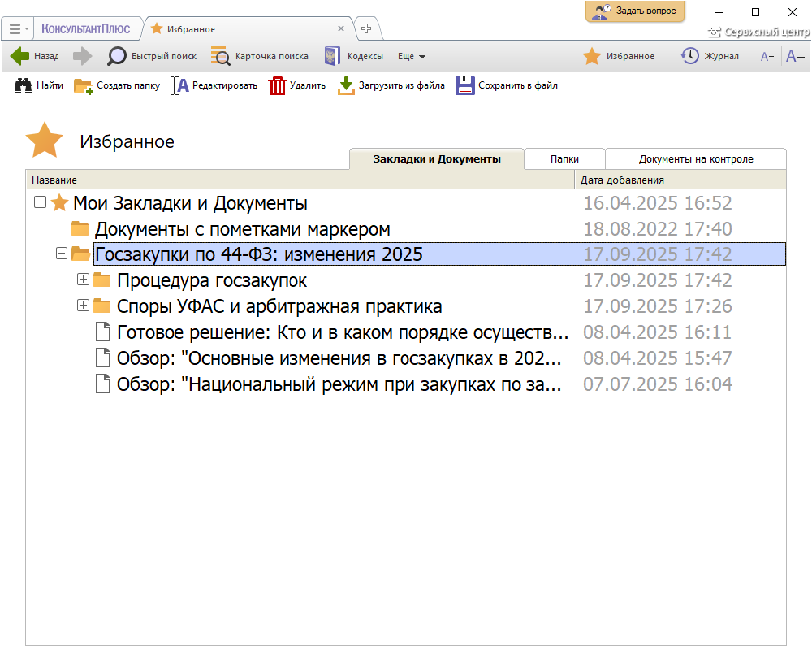
Task: Open the Сервисный центр link
Action: pyautogui.click(x=758, y=32)
